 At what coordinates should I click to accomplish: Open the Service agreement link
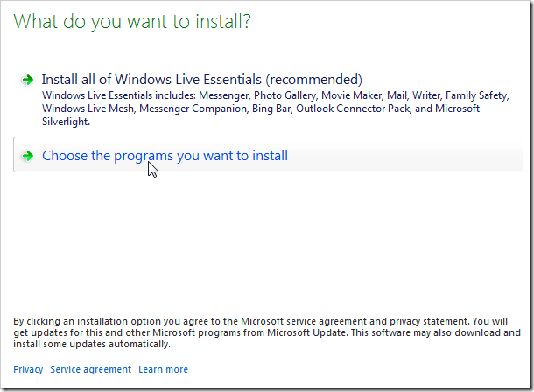pos(90,370)
